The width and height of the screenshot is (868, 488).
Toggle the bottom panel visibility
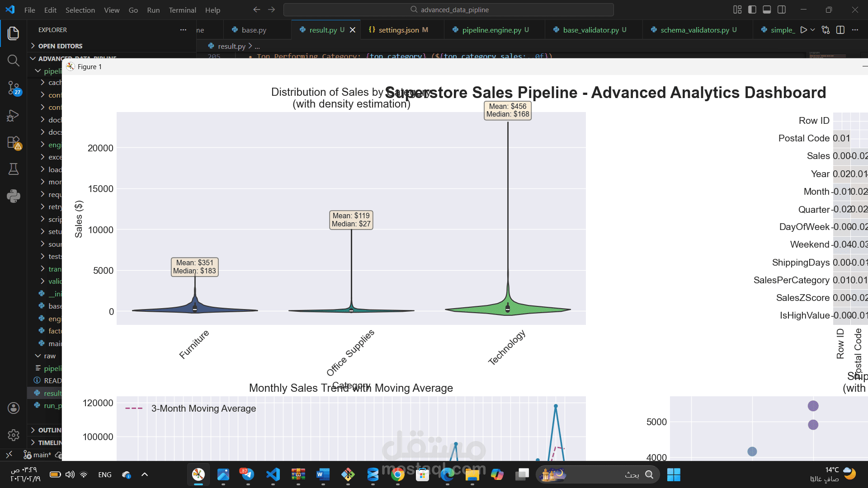point(767,9)
